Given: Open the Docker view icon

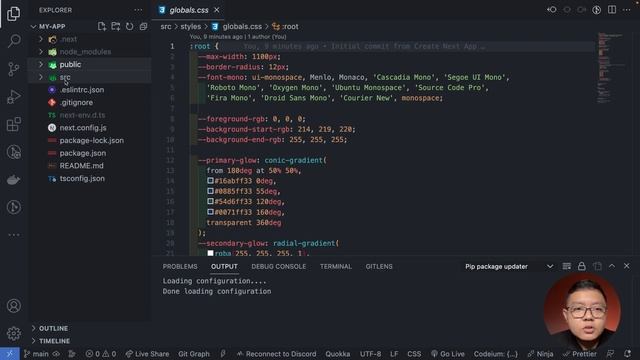Looking at the screenshot, I should [14, 180].
